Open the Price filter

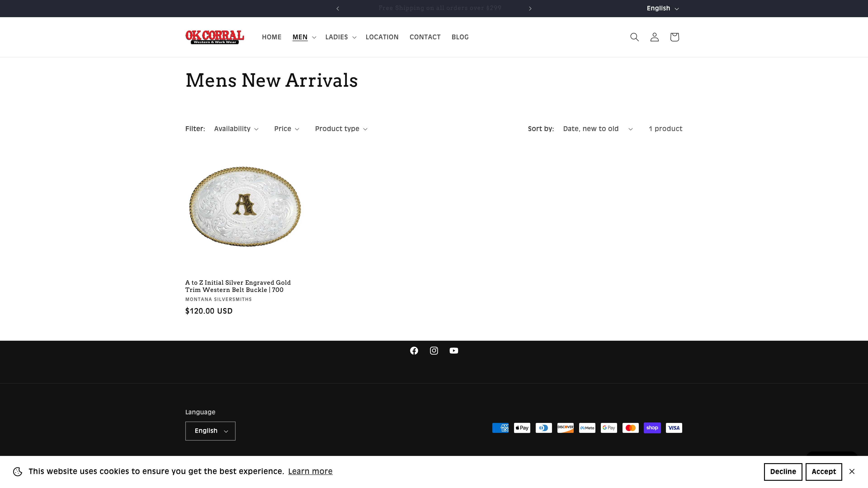click(x=286, y=129)
